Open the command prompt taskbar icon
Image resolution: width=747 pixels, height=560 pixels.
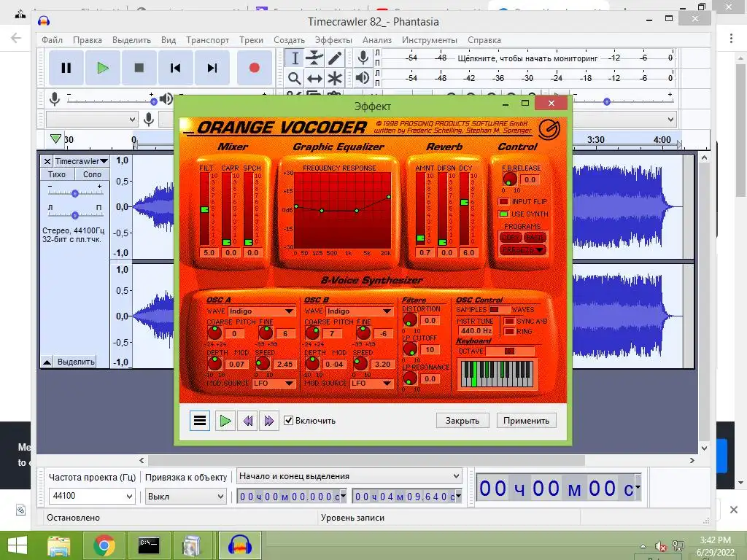(x=149, y=545)
